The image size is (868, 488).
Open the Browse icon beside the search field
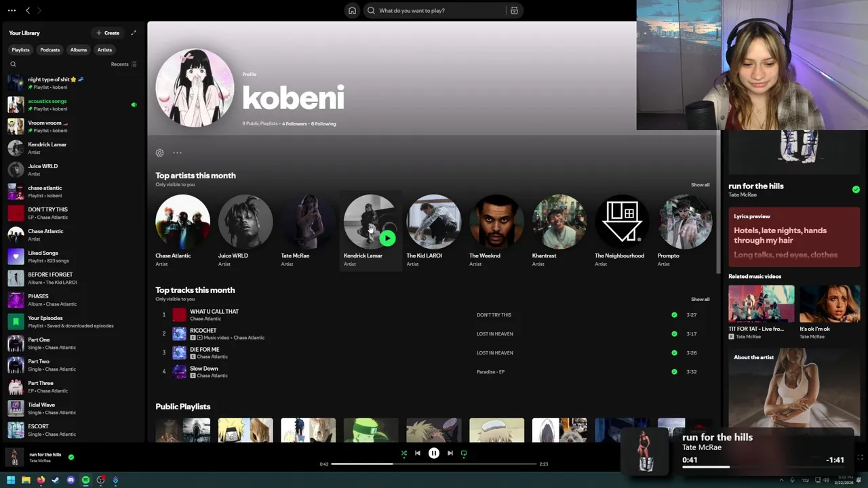[514, 10]
